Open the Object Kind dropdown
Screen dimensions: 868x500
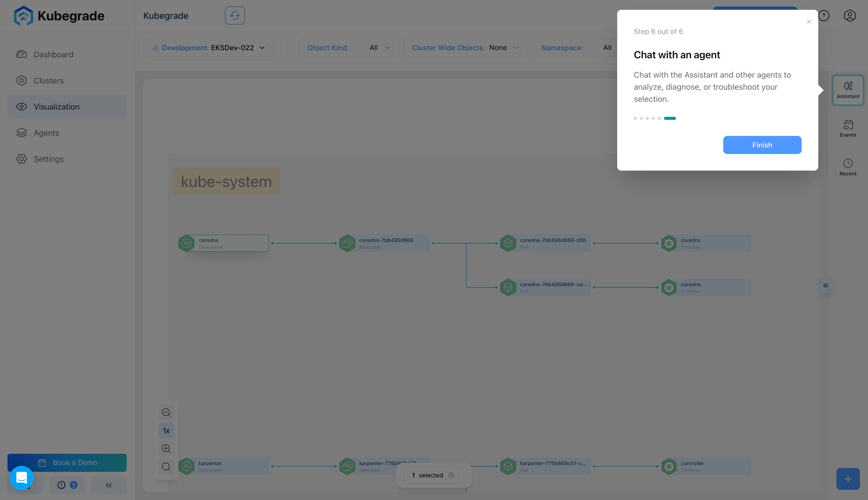(349, 48)
